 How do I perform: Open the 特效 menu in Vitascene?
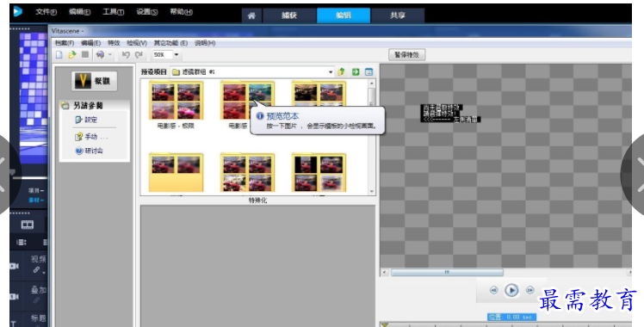(x=114, y=43)
